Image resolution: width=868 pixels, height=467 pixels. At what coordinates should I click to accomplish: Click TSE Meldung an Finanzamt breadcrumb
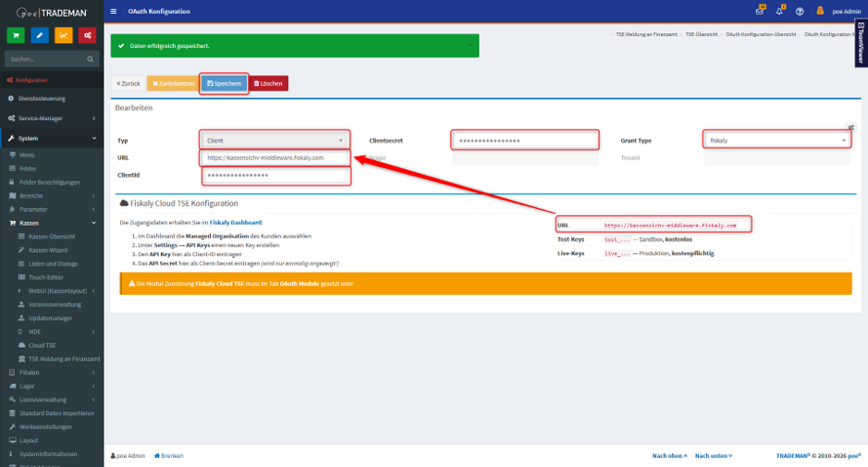[646, 34]
